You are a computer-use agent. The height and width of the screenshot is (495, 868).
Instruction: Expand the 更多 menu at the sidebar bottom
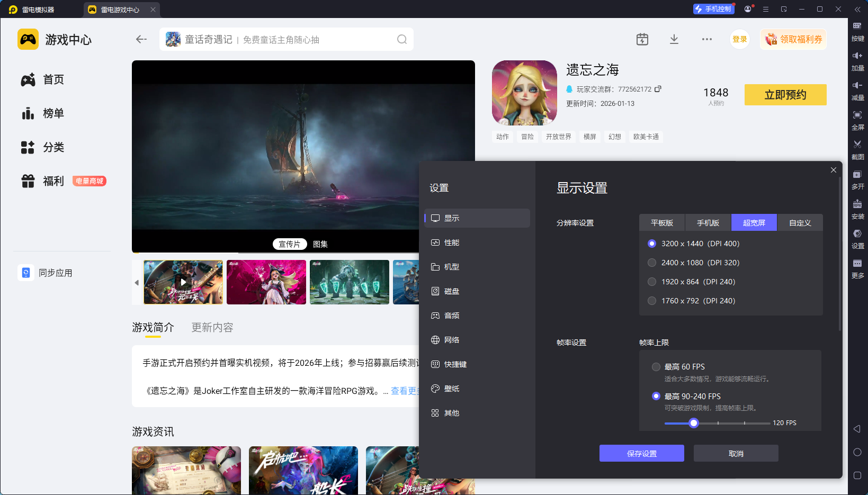[x=858, y=268]
